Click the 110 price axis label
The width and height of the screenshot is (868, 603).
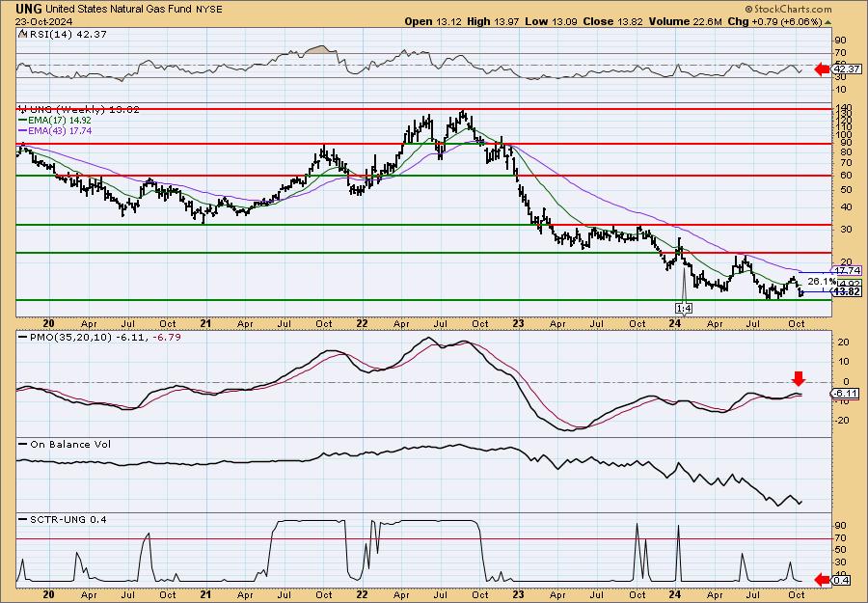coord(843,126)
